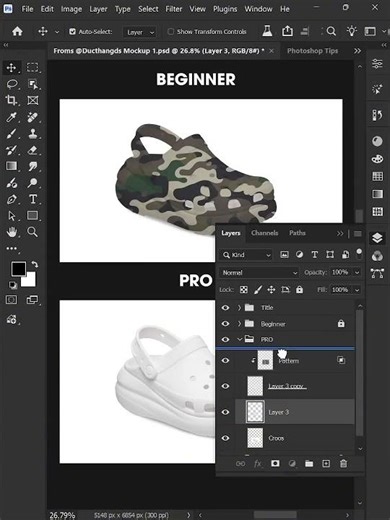The height and width of the screenshot is (520, 390).
Task: Switch to Photoshop Tips document tab
Action: 313,51
